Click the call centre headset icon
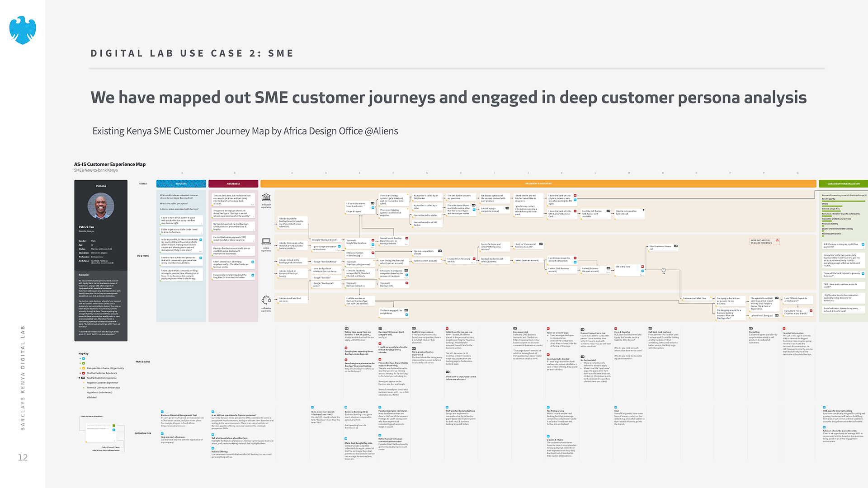Image resolution: width=868 pixels, height=488 pixels. pos(266,300)
